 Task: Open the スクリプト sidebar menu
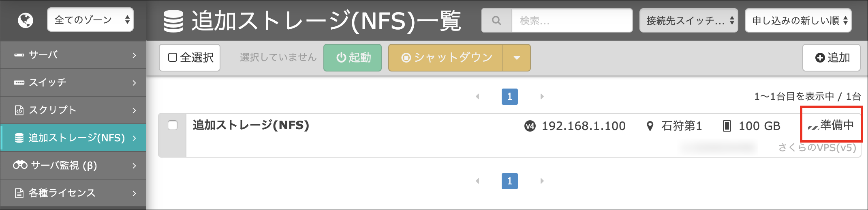(73, 110)
